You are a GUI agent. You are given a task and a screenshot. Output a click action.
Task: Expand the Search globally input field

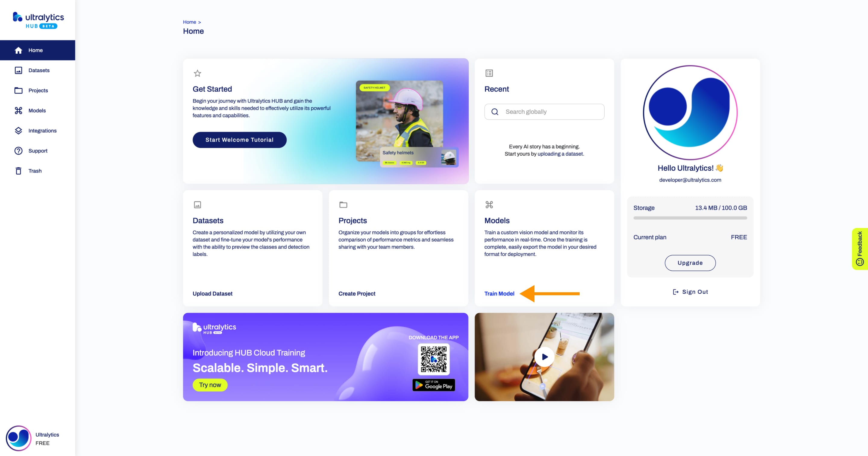coord(544,111)
